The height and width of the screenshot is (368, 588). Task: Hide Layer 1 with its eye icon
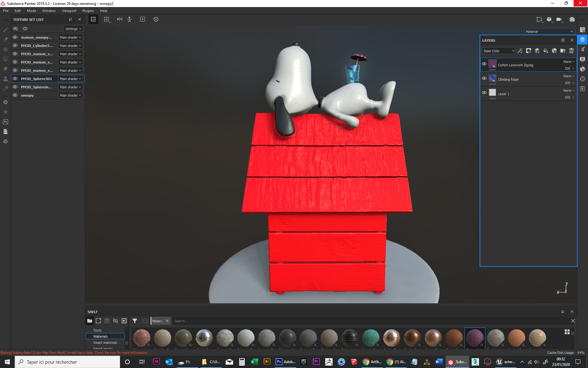pos(484,93)
